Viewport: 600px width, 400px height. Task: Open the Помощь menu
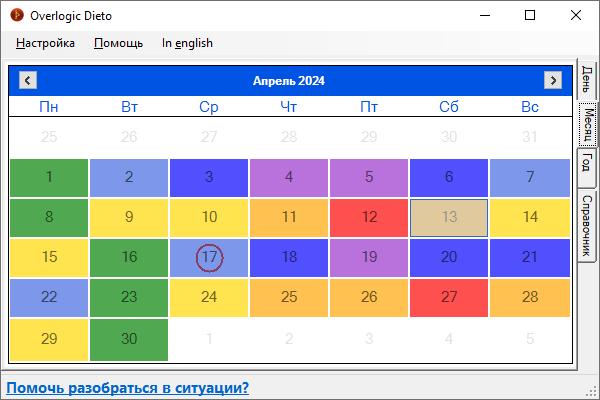(x=118, y=43)
